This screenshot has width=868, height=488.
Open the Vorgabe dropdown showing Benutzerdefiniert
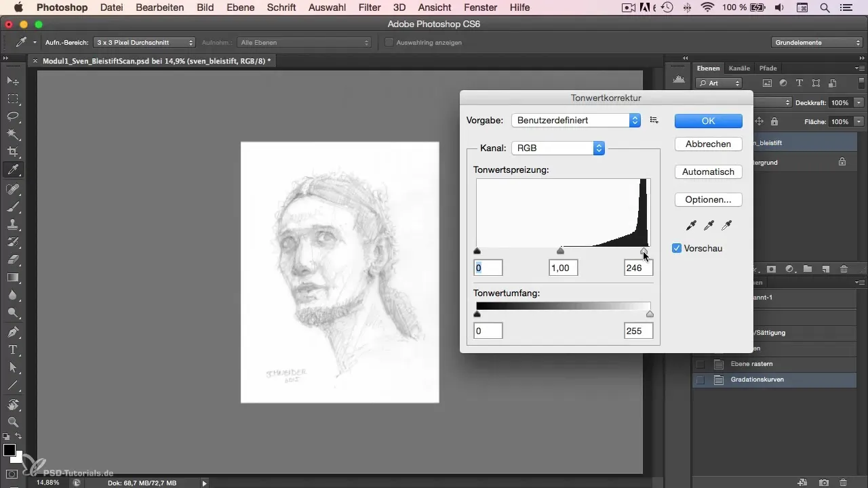pos(576,120)
